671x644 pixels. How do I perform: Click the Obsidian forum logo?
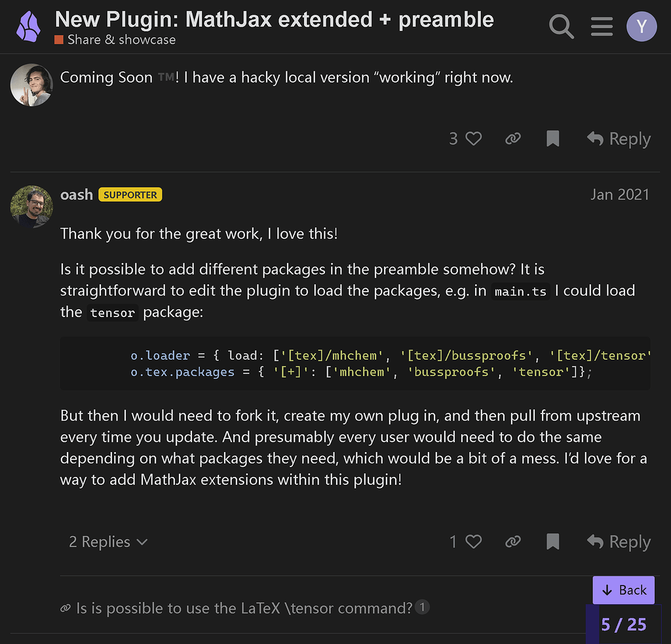pos(29,26)
